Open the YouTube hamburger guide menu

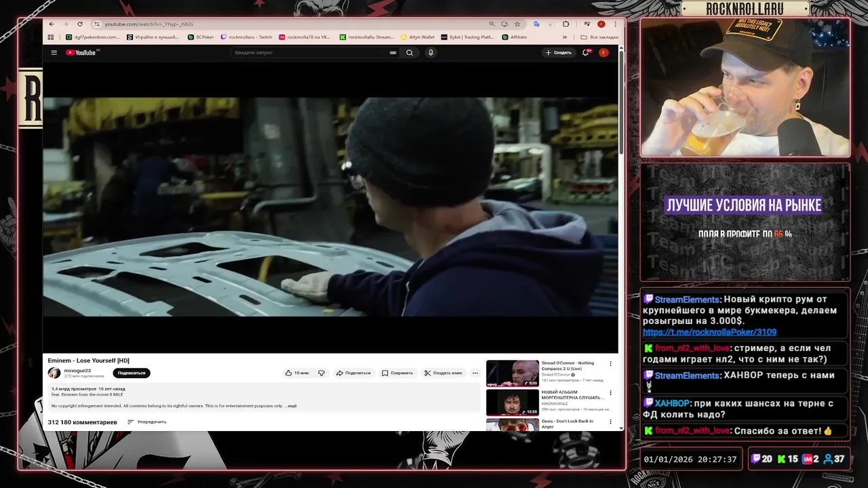point(54,52)
